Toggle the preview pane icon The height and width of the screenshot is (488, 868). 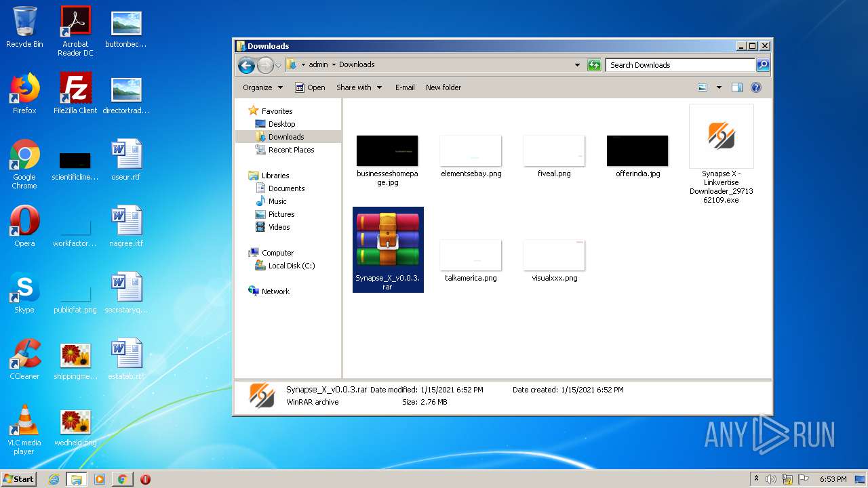[737, 87]
